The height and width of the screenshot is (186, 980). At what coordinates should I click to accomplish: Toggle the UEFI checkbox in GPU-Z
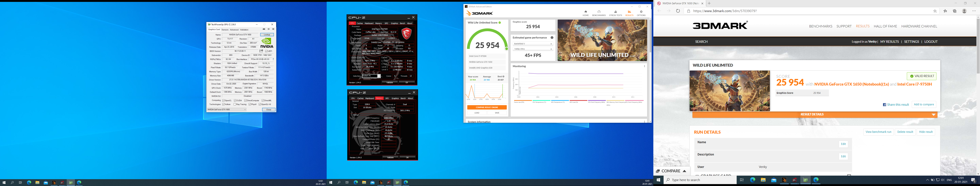266,51
